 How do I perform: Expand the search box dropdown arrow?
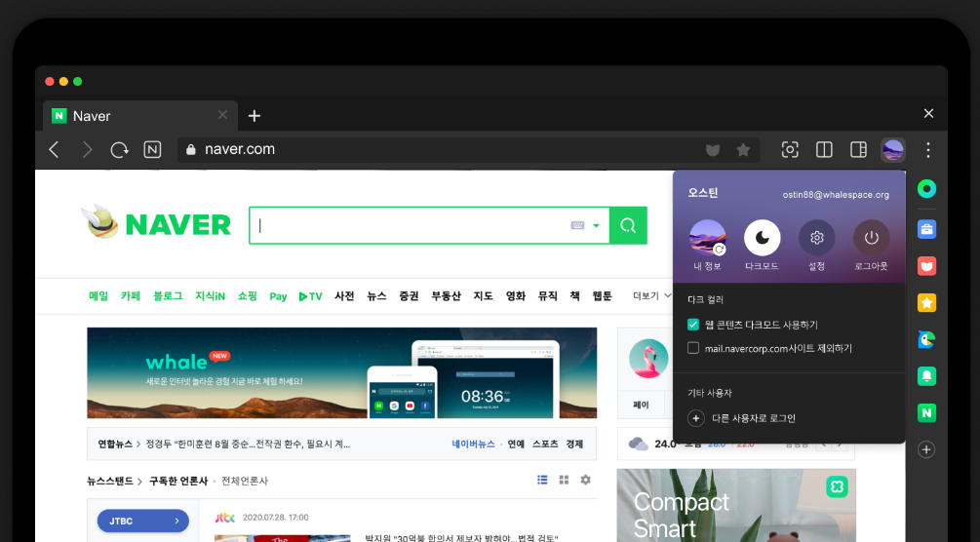tap(596, 226)
